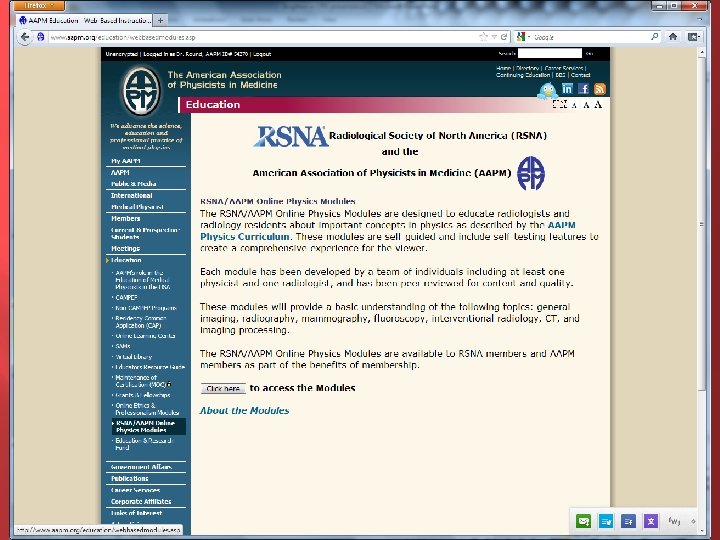
Task: Open the Continuing Education header link
Action: coord(523,75)
